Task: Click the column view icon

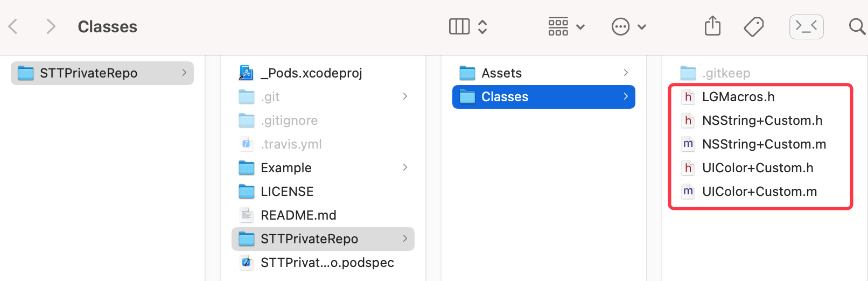Action: click(x=459, y=26)
